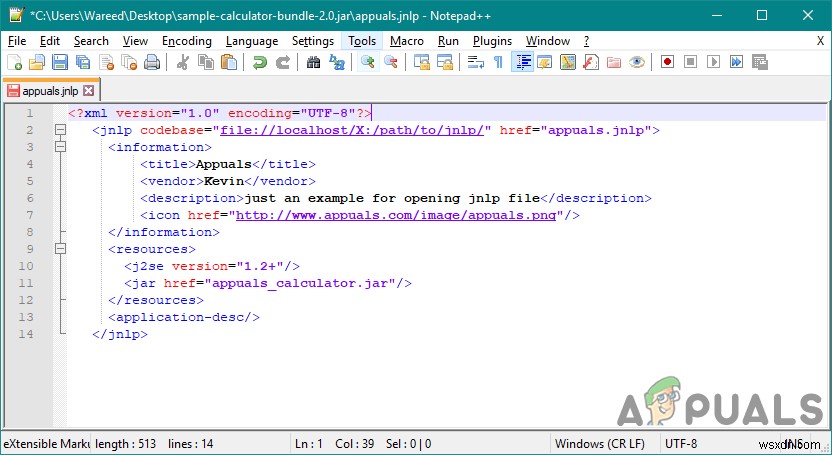
Task: Select the appuals.jnlp document tab
Action: pos(50,91)
